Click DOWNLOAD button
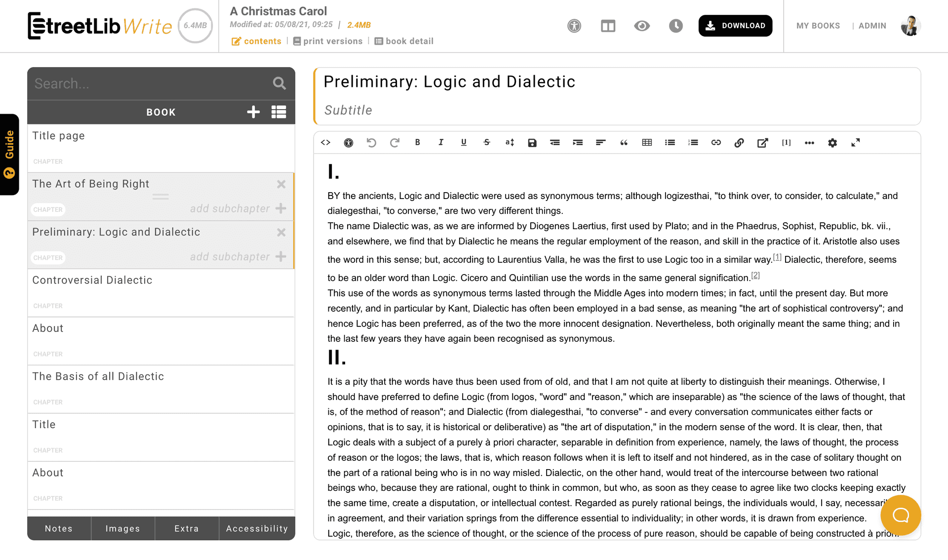 click(736, 25)
